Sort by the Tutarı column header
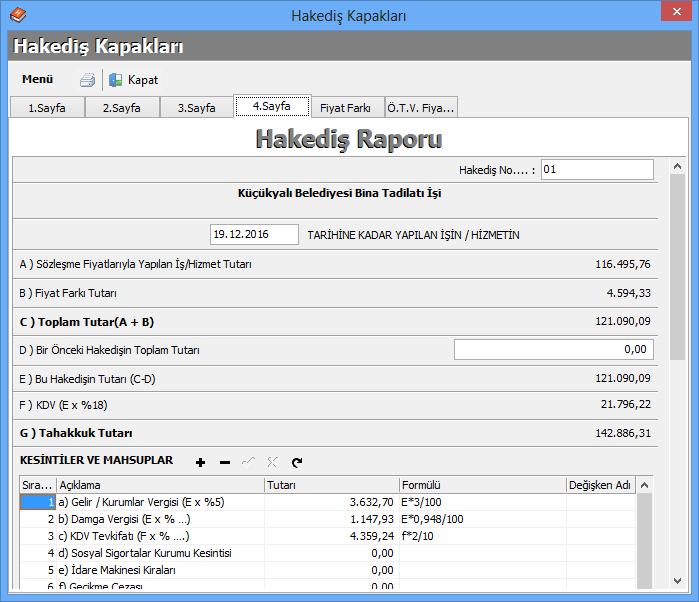The height and width of the screenshot is (602, 699). [x=331, y=485]
